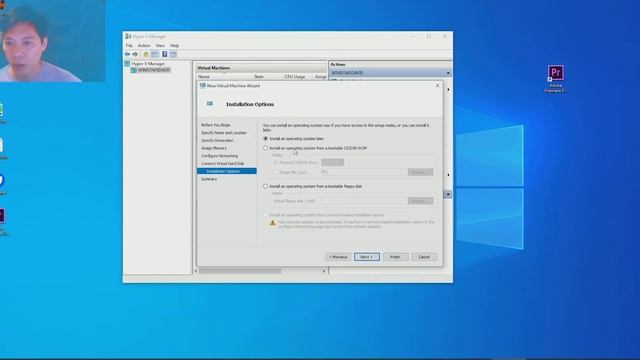Click the right arrow of horizontal scrollbar
Image resolution: width=640 pixels, height=360 pixels.
pos(324,271)
